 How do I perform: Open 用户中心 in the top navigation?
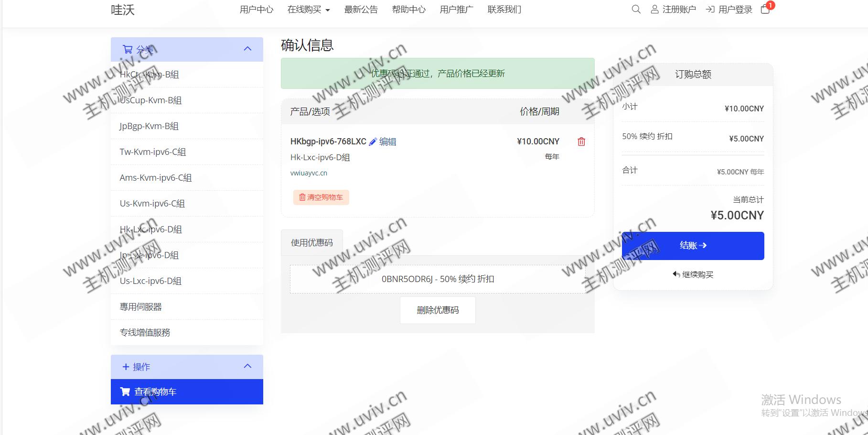tap(257, 10)
